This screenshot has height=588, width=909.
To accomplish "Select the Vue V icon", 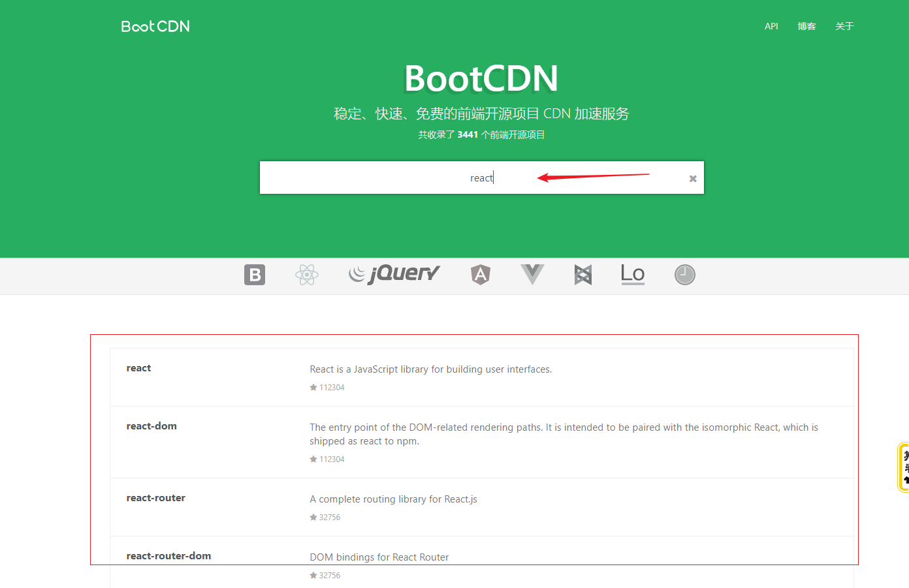I will tap(532, 275).
